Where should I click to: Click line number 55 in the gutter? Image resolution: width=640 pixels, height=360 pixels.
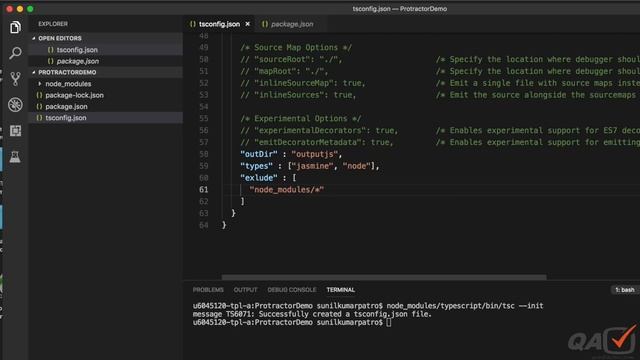203,119
